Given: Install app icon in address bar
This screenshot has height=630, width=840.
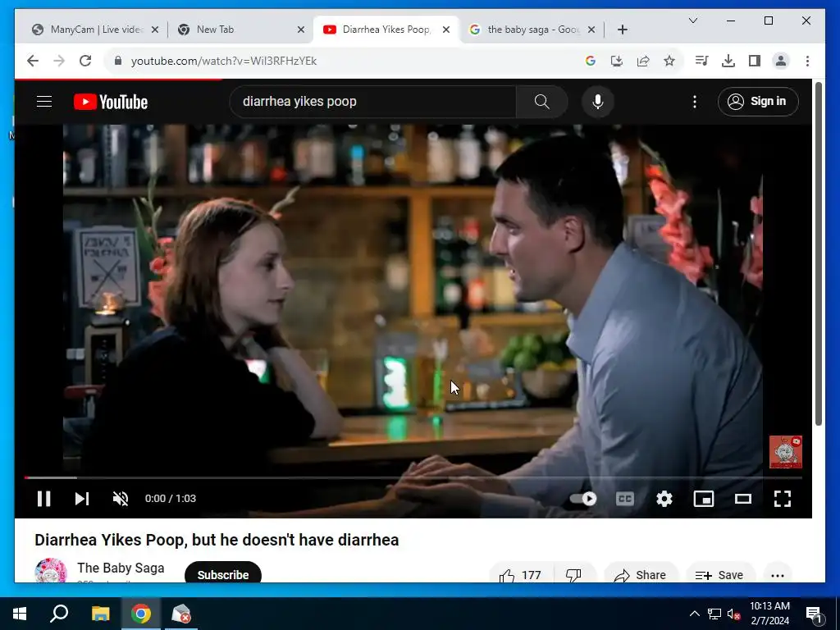Looking at the screenshot, I should 617,61.
